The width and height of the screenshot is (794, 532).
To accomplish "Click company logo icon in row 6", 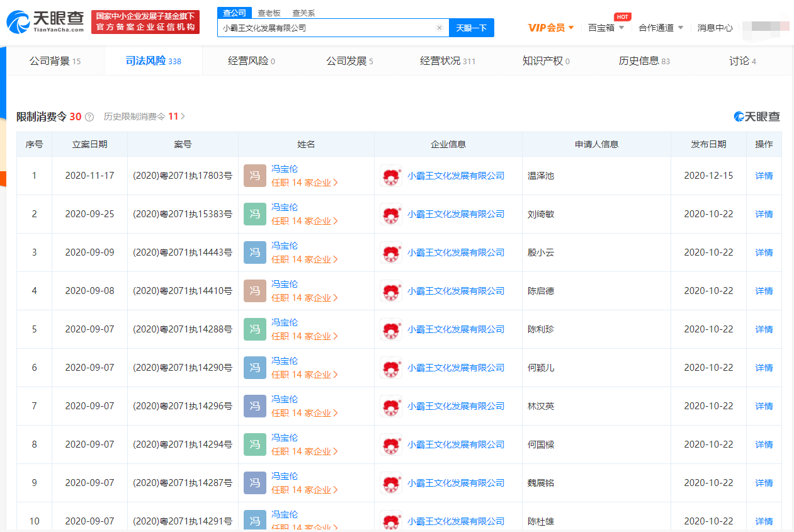I will coord(391,368).
